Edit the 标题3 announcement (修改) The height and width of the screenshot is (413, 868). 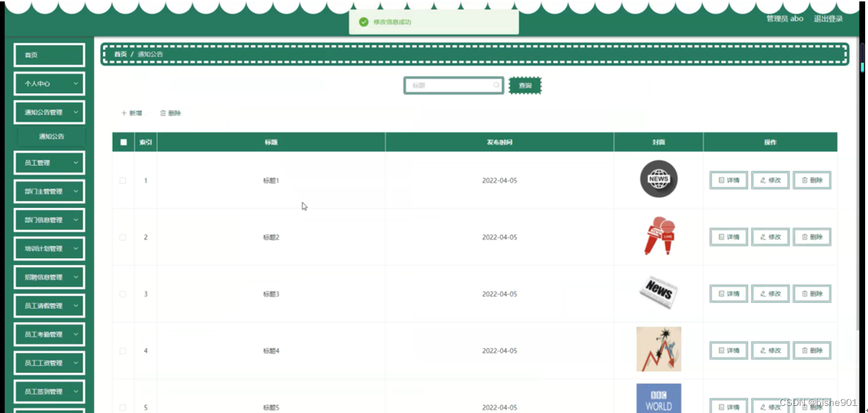pyautogui.click(x=771, y=294)
